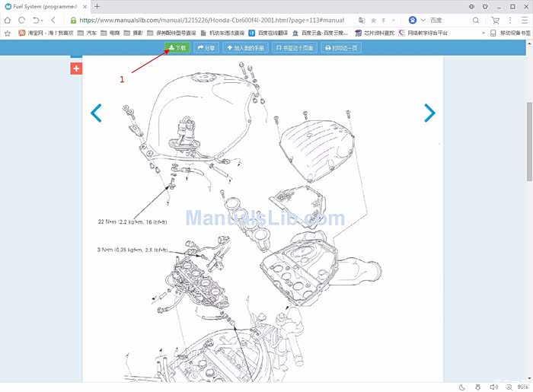533x392 pixels.
Task: Open a new browser tab
Action: coord(97,6)
